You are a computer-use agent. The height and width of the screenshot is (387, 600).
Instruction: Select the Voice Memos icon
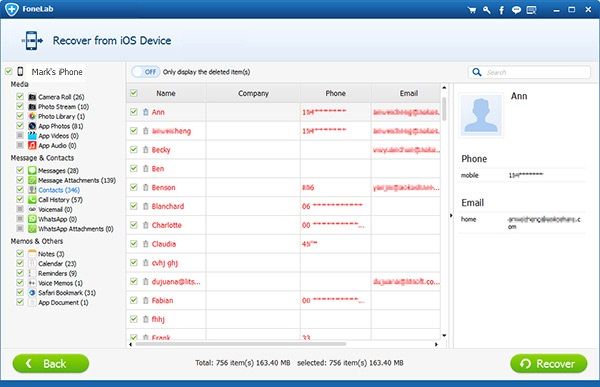tap(32, 283)
